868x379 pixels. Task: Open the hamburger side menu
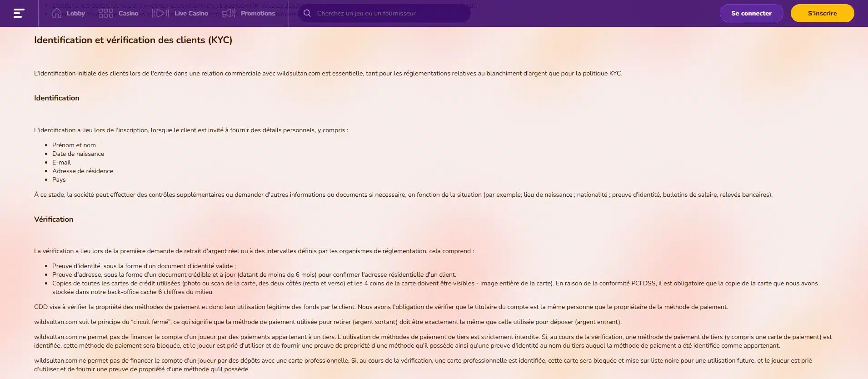point(19,13)
